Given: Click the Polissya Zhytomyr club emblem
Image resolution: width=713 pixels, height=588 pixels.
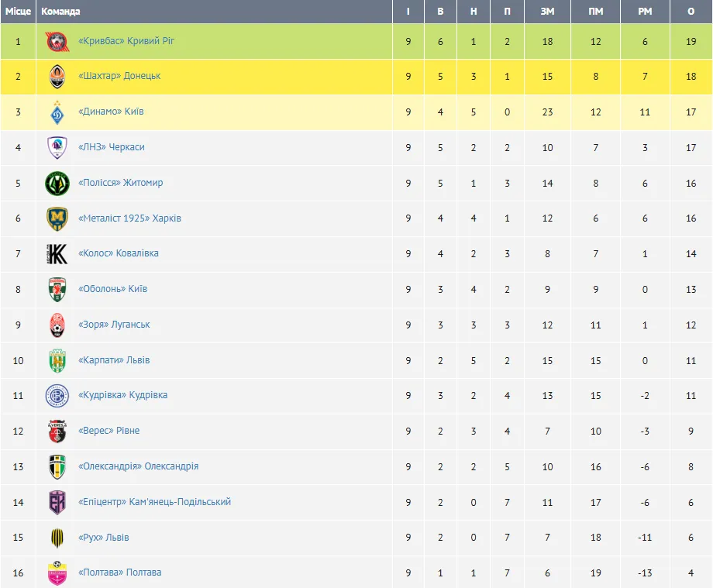Looking at the screenshot, I should click(x=57, y=183).
